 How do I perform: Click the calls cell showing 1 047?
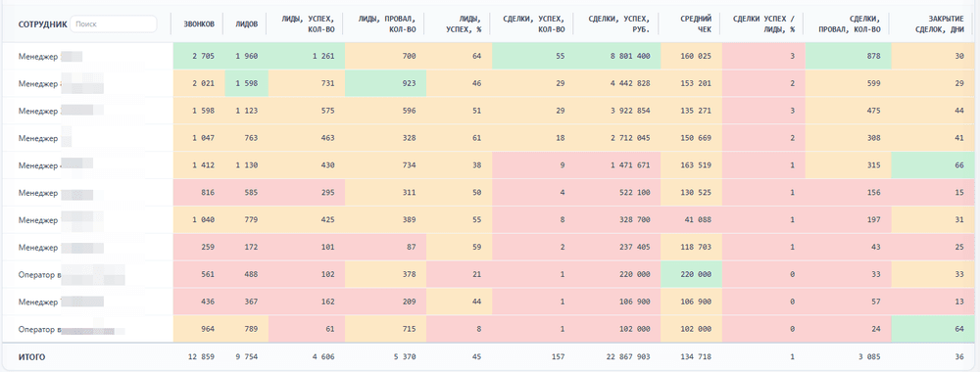pyautogui.click(x=198, y=138)
